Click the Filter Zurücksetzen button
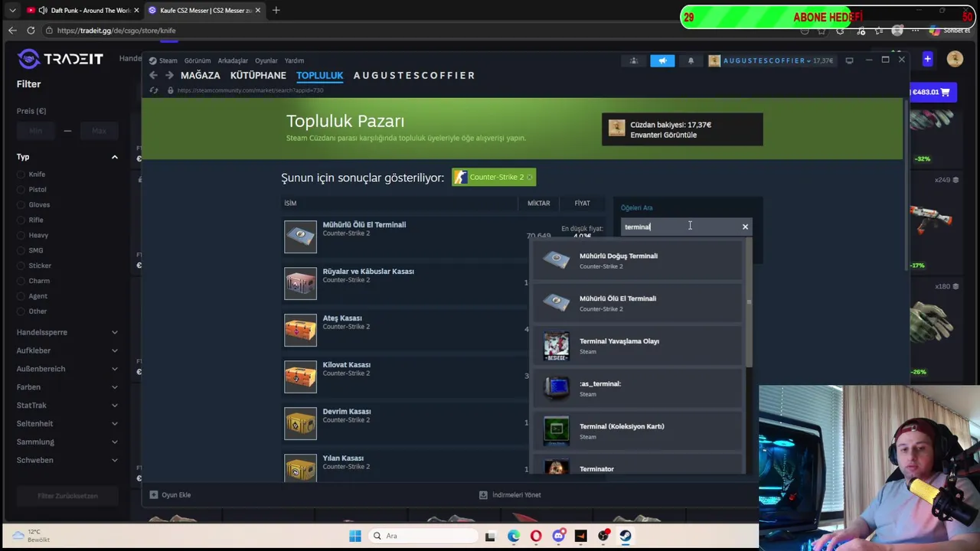The image size is (980, 551). (x=67, y=496)
